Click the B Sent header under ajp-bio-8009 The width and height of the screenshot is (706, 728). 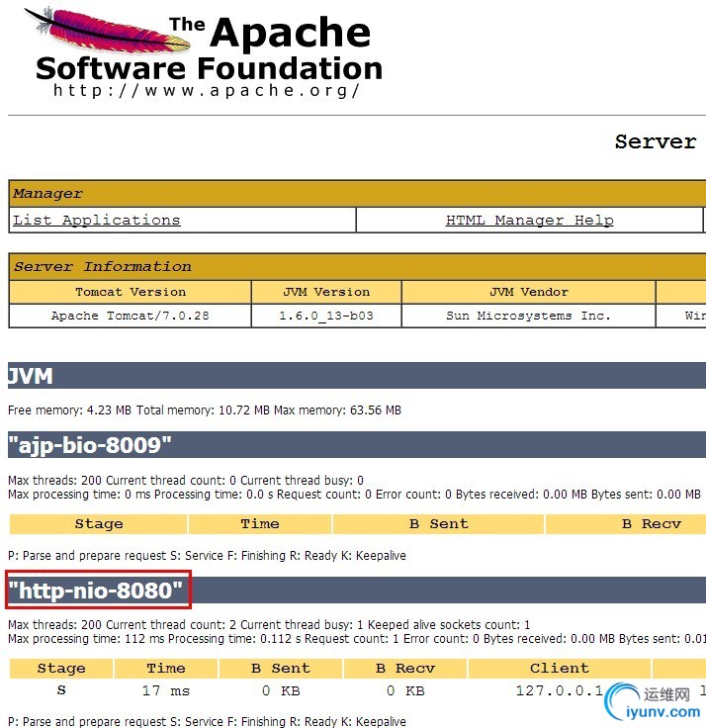point(439,523)
